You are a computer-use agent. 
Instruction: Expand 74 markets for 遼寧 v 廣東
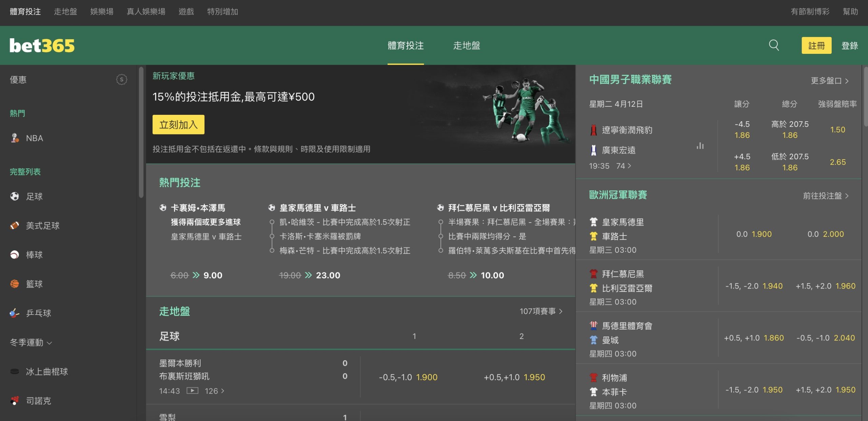(x=624, y=166)
